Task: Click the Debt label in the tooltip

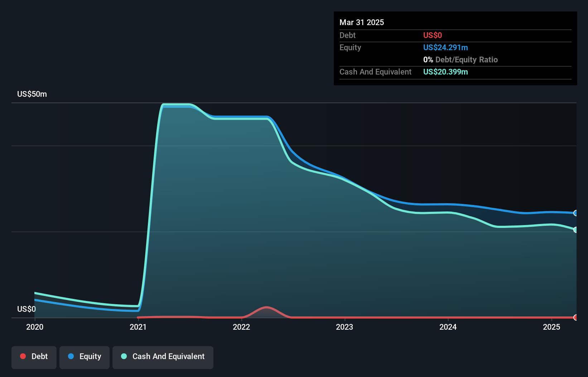Action: point(347,35)
